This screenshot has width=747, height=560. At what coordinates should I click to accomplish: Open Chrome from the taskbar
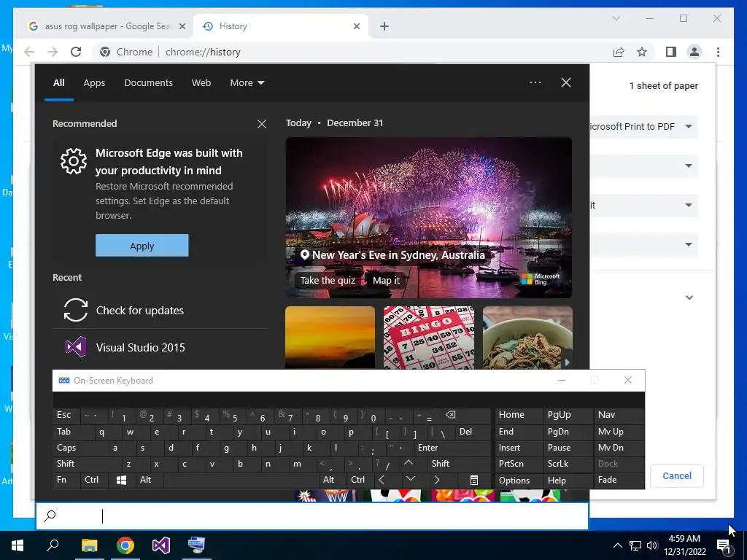(x=125, y=545)
